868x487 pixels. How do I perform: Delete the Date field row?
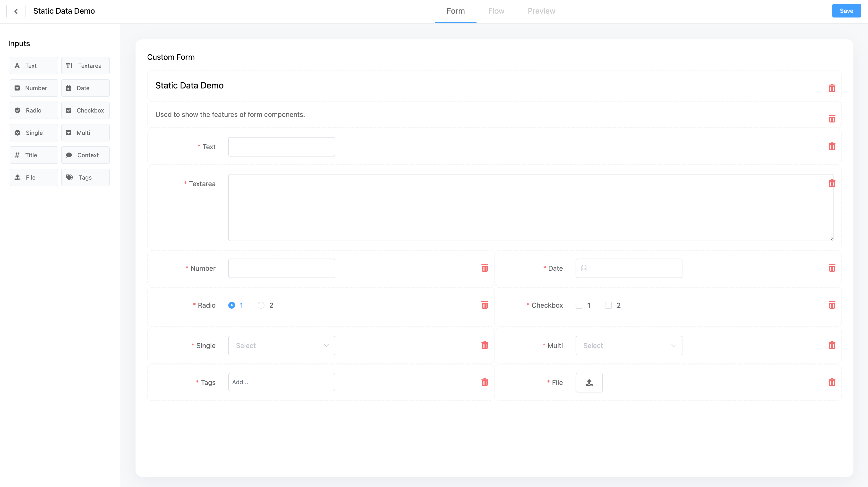click(832, 268)
